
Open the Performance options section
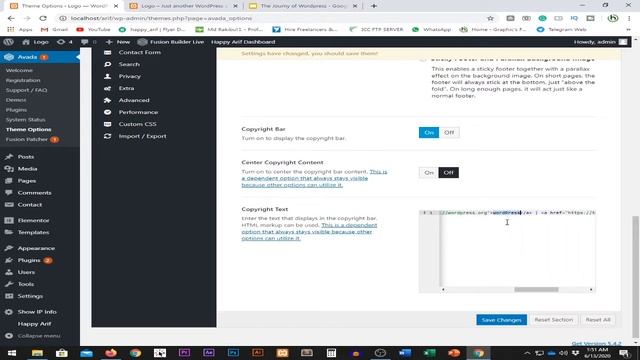click(138, 112)
